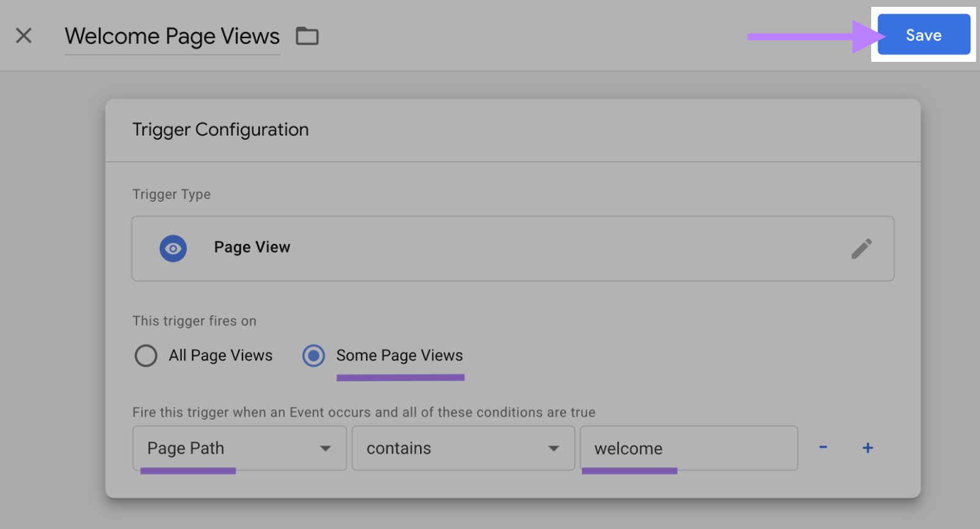Click the Welcome Page Views trigger name field
This screenshot has height=529, width=980.
172,37
